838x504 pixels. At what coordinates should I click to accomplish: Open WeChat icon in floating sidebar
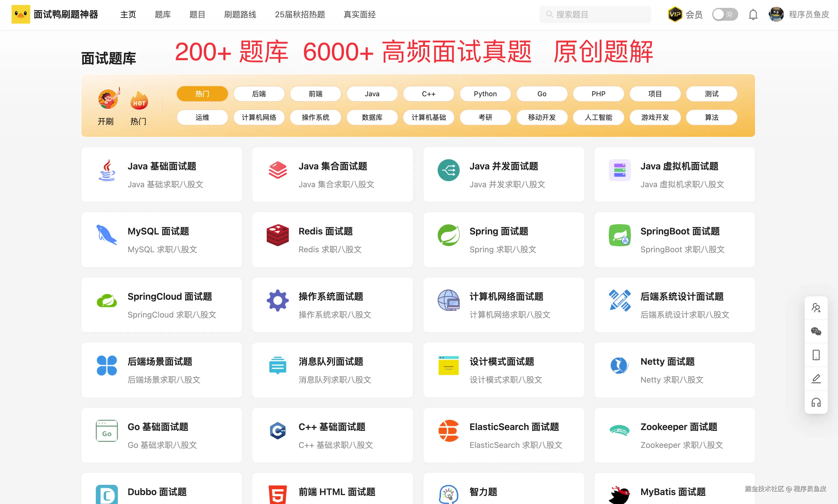816,331
